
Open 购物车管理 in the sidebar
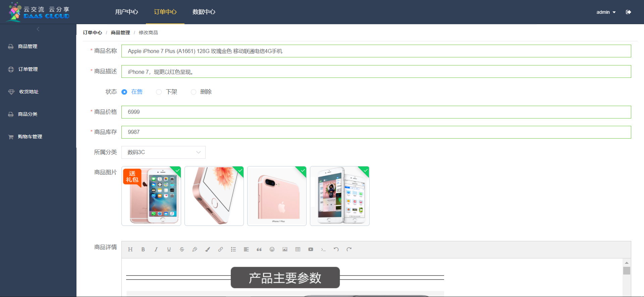click(30, 137)
